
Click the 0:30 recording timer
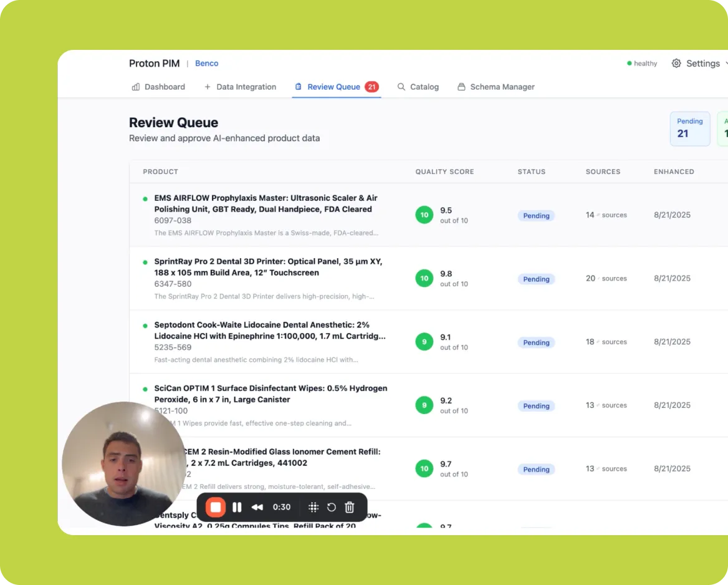pyautogui.click(x=281, y=507)
